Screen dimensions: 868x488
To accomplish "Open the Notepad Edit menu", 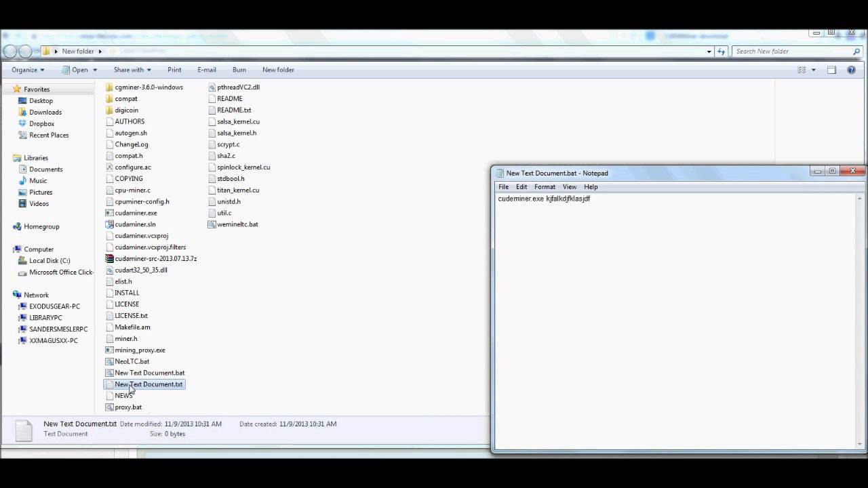I will [x=521, y=187].
